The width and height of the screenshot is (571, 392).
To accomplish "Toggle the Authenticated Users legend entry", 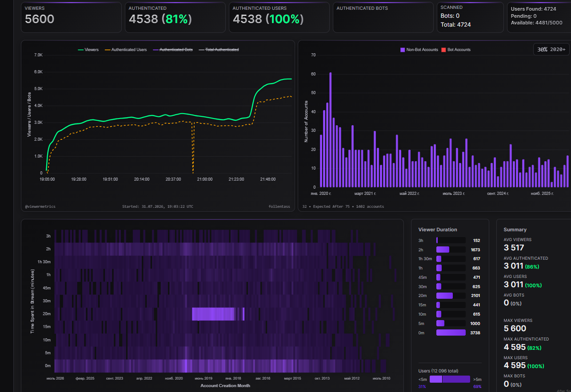I will coord(126,50).
